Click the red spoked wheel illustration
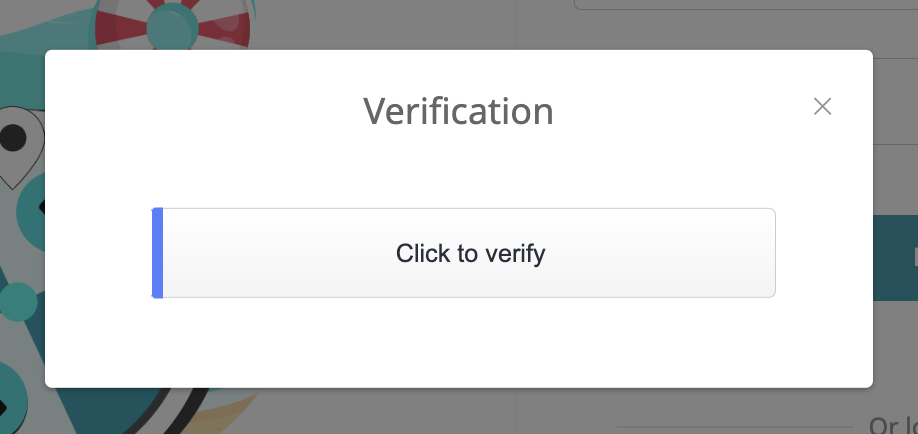 click(x=173, y=23)
